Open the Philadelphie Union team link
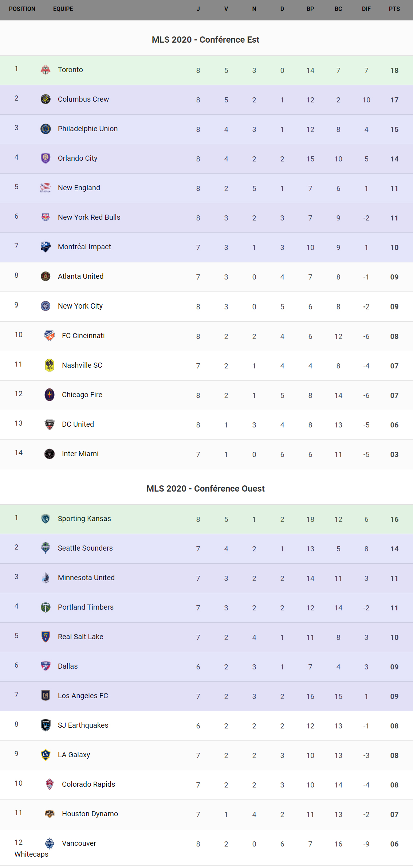The width and height of the screenshot is (413, 868). 88,129
